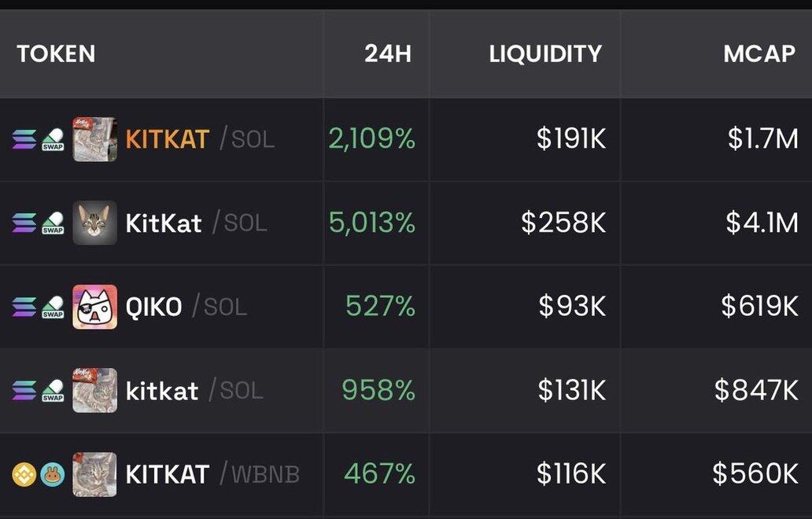This screenshot has width=812, height=519.
Task: Click the Solana icon in the lowercase kitkat row
Action: pyautogui.click(x=24, y=391)
